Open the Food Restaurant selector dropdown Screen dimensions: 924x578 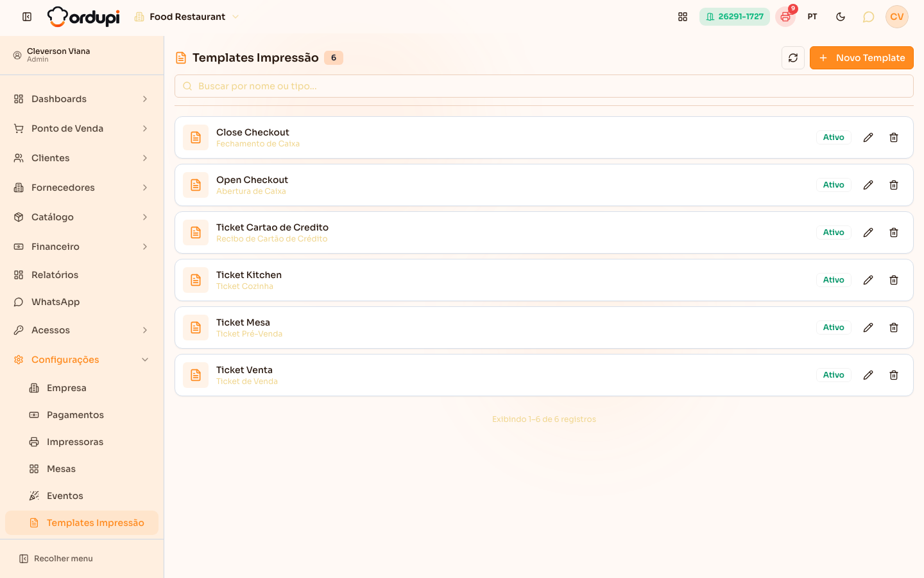tap(186, 17)
